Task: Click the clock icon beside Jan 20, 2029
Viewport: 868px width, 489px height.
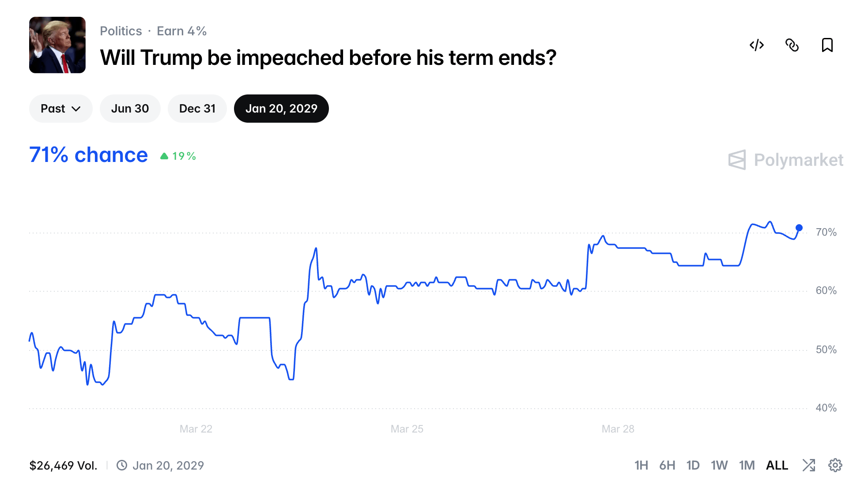Action: tap(122, 465)
